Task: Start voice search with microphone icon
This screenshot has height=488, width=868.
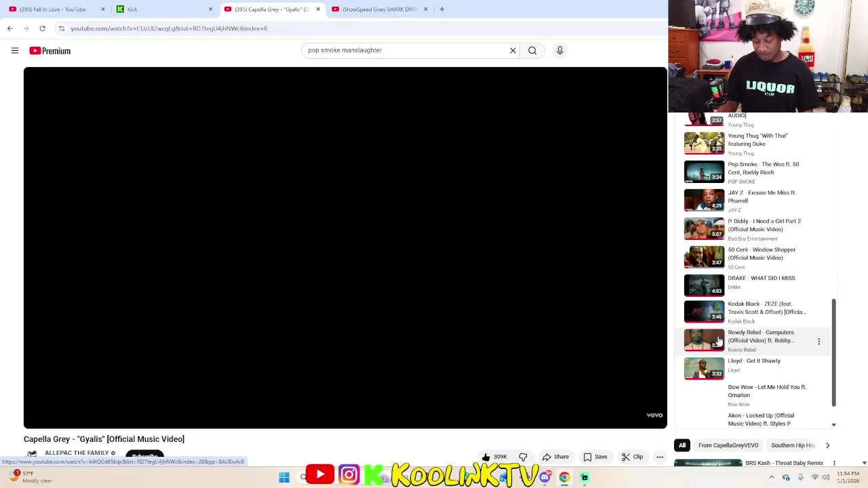Action: (559, 50)
